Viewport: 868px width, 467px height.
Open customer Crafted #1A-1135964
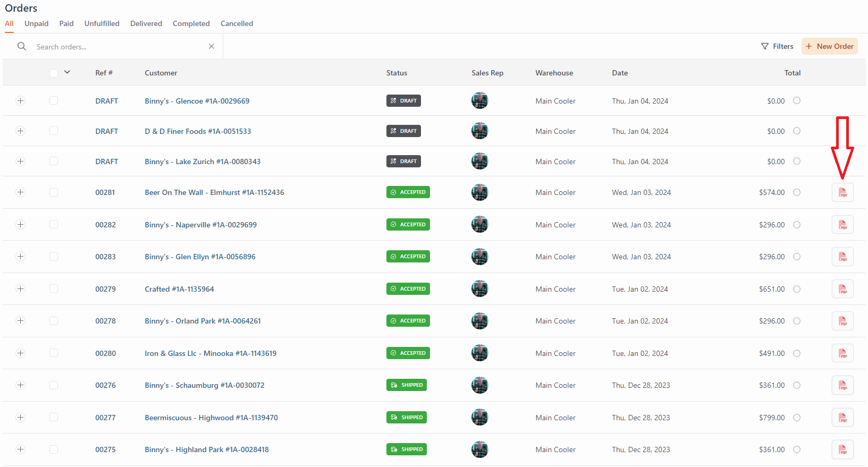point(179,289)
